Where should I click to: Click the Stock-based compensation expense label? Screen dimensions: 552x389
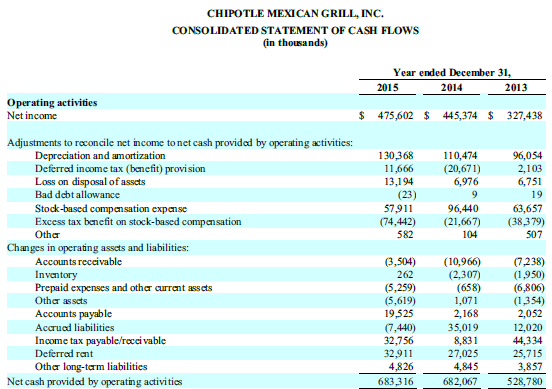pos(111,209)
